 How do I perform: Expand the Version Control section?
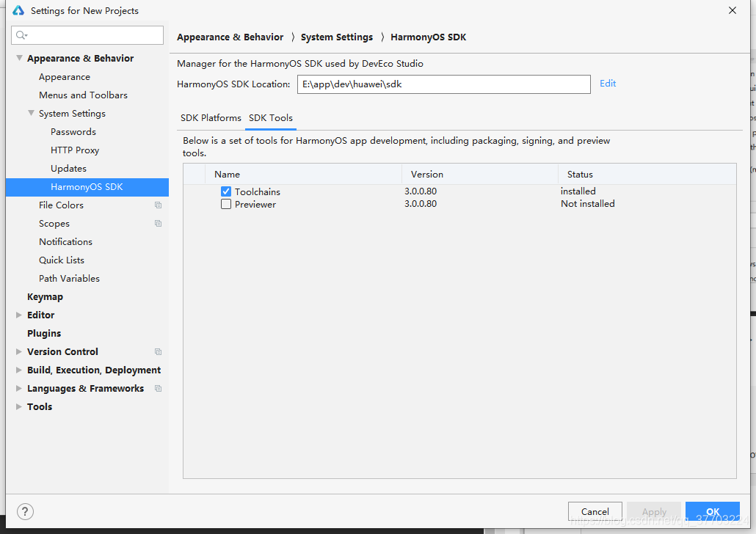[x=19, y=352]
